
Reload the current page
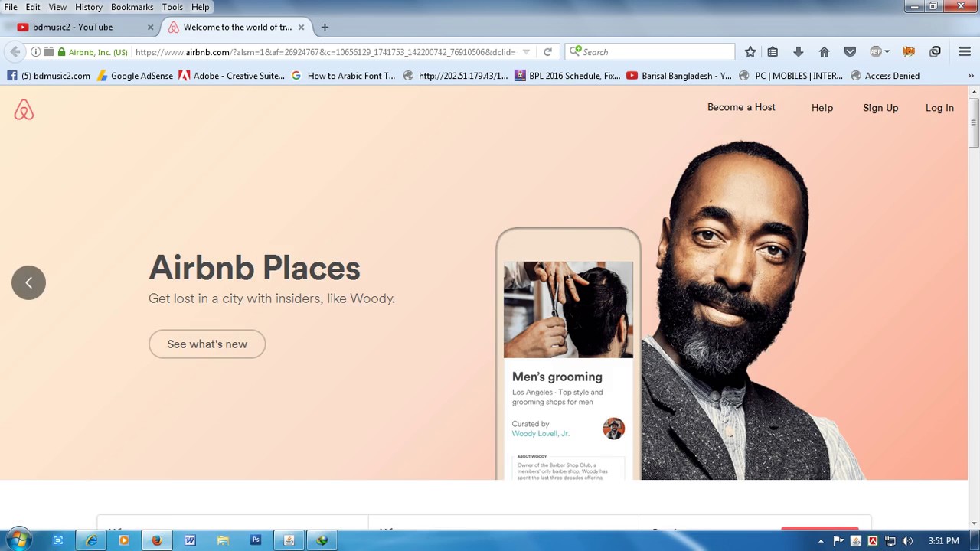click(x=547, y=52)
